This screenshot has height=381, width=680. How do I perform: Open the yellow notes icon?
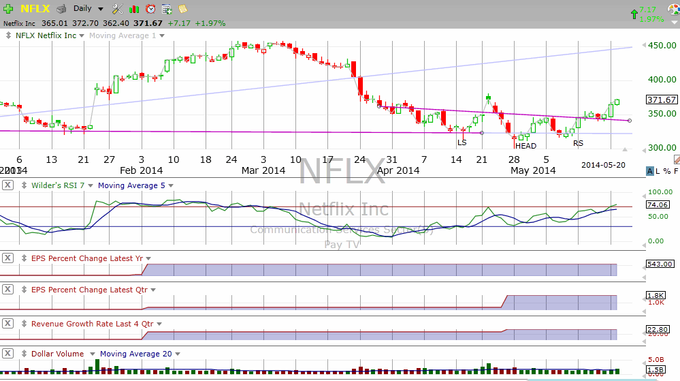183,9
